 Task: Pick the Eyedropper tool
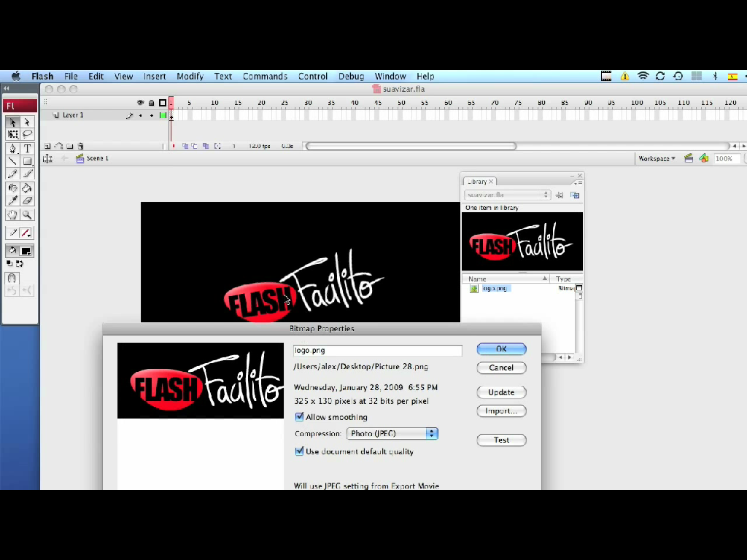pos(12,201)
